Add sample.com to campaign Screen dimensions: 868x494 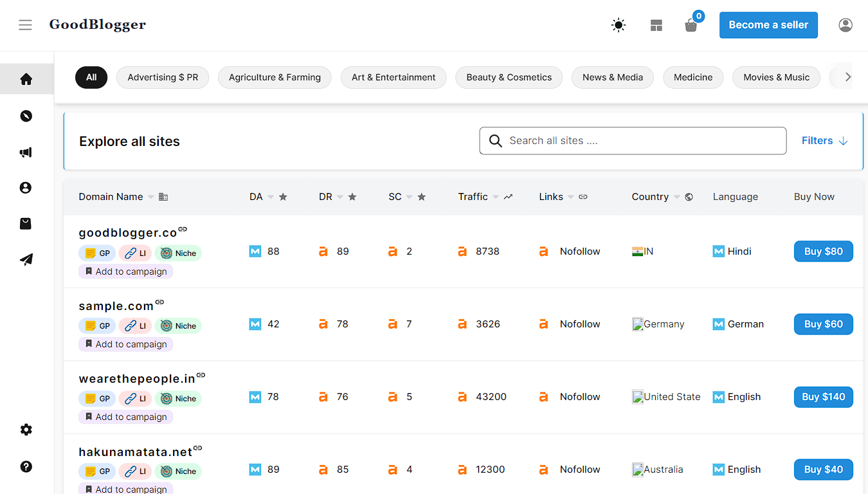coord(126,344)
